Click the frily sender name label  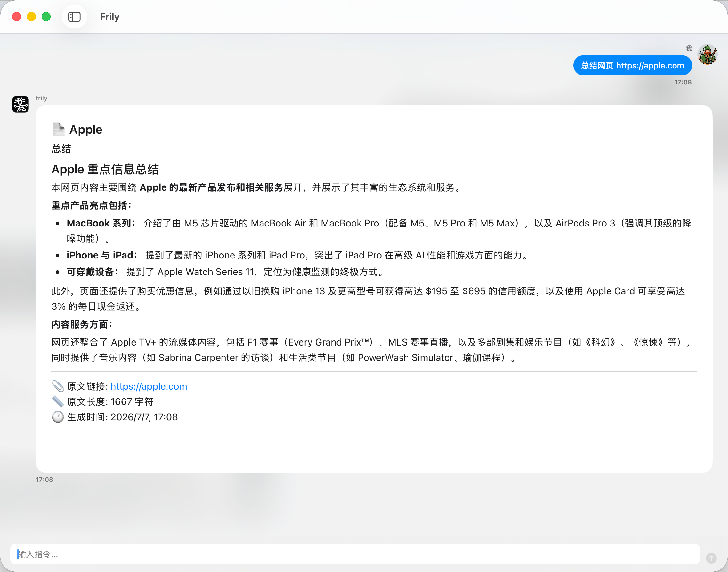[42, 98]
